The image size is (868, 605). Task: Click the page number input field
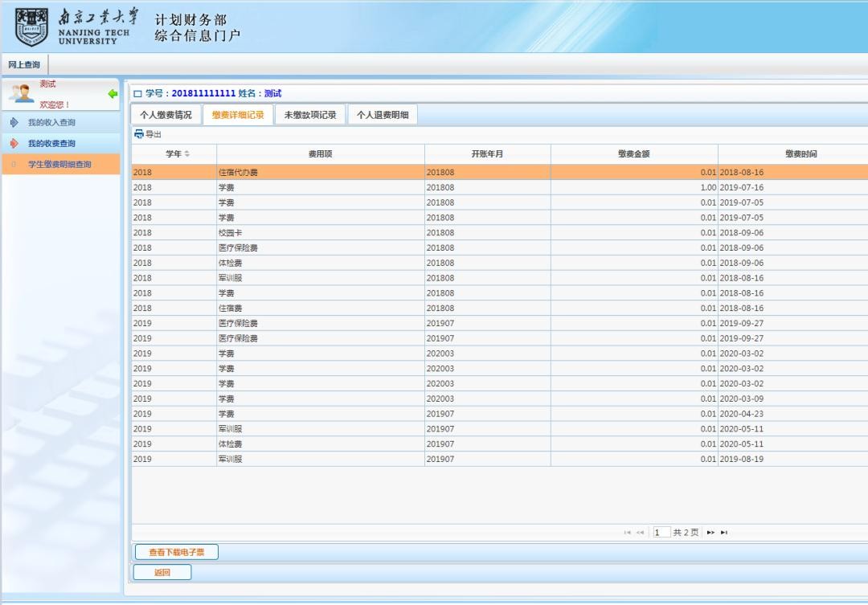point(661,533)
